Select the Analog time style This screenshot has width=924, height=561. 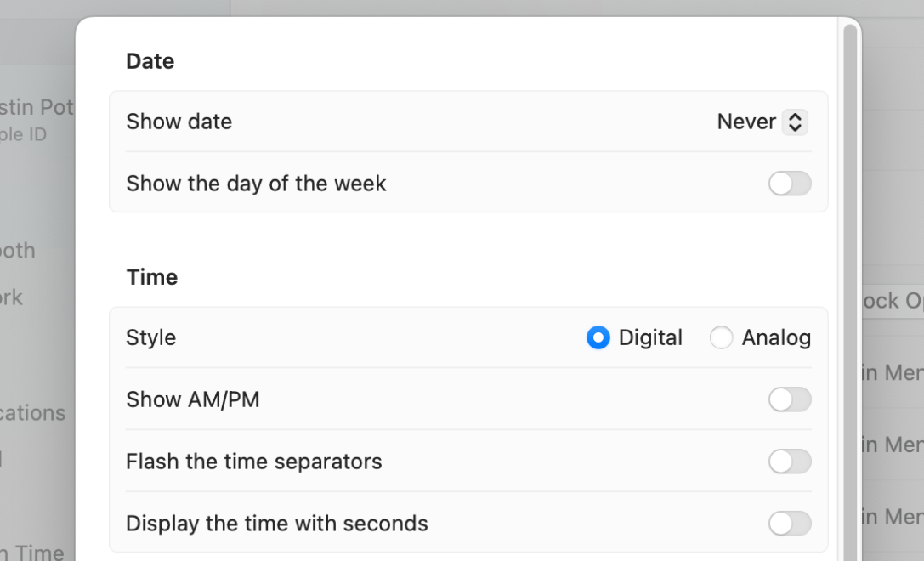[x=721, y=337]
